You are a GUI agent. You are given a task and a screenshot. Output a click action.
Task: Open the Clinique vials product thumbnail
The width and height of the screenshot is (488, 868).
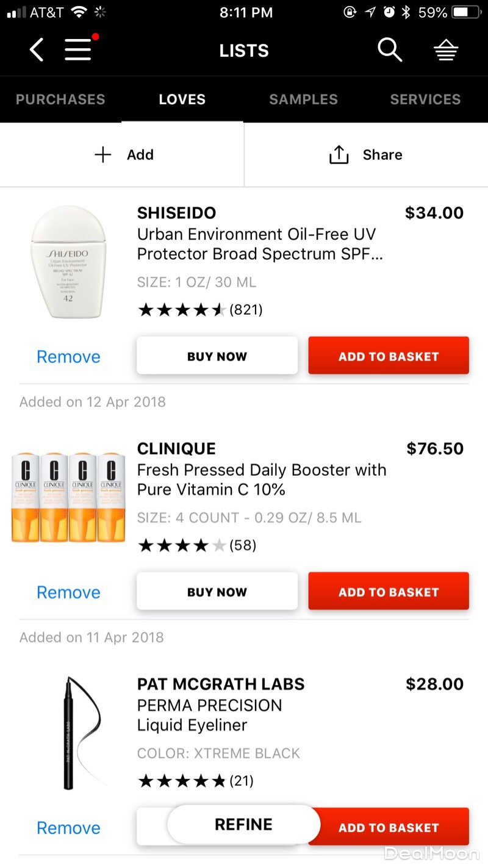[x=68, y=497]
